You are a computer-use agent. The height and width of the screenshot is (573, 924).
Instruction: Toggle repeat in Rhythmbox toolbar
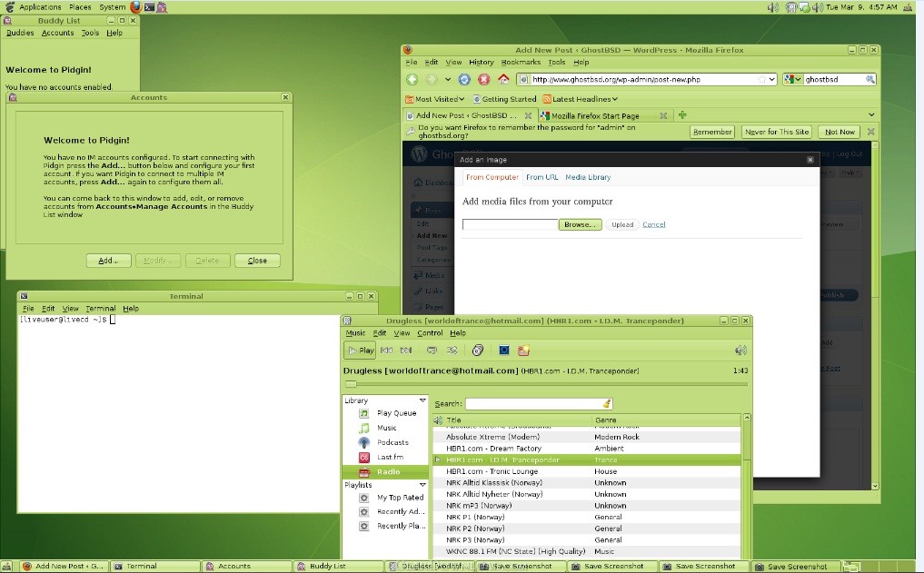[432, 351]
